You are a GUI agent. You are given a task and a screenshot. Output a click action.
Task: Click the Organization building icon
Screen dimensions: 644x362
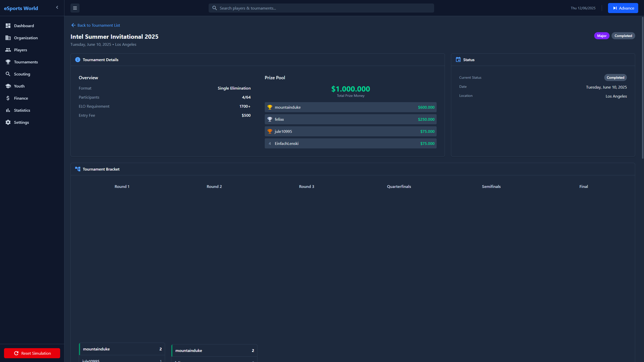click(8, 38)
